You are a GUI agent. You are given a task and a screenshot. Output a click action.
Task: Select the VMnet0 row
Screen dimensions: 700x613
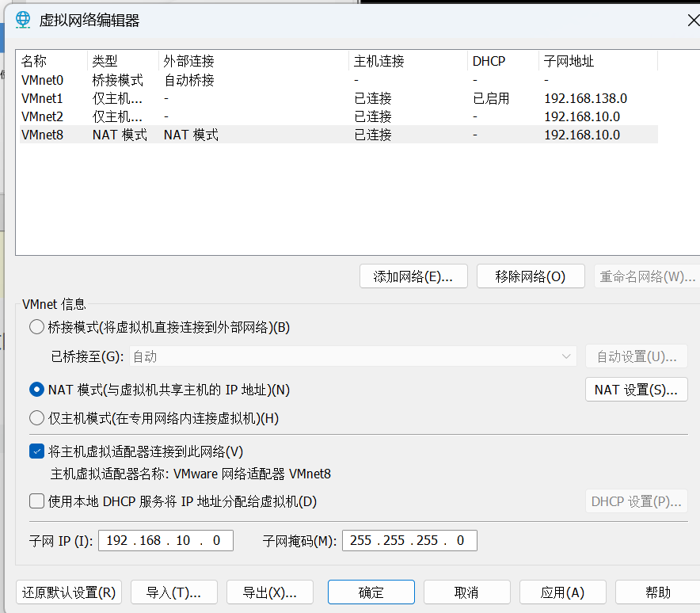point(339,80)
